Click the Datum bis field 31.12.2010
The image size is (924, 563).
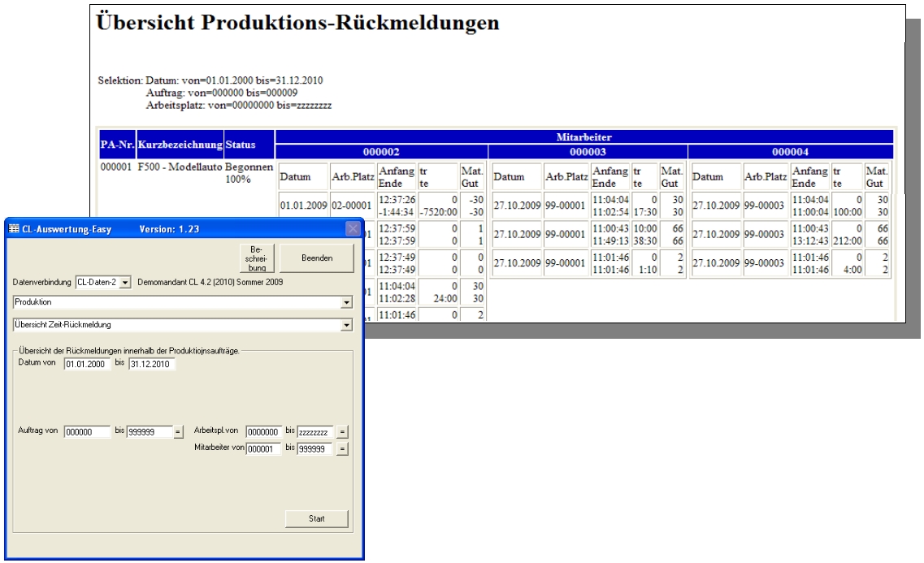click(151, 364)
